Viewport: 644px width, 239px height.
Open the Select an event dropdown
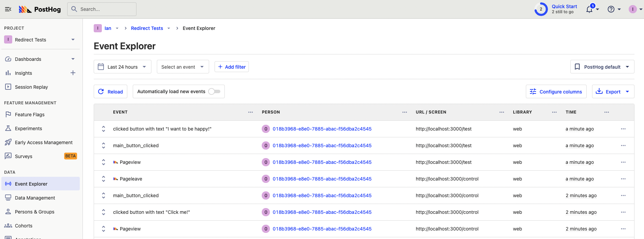(x=183, y=67)
